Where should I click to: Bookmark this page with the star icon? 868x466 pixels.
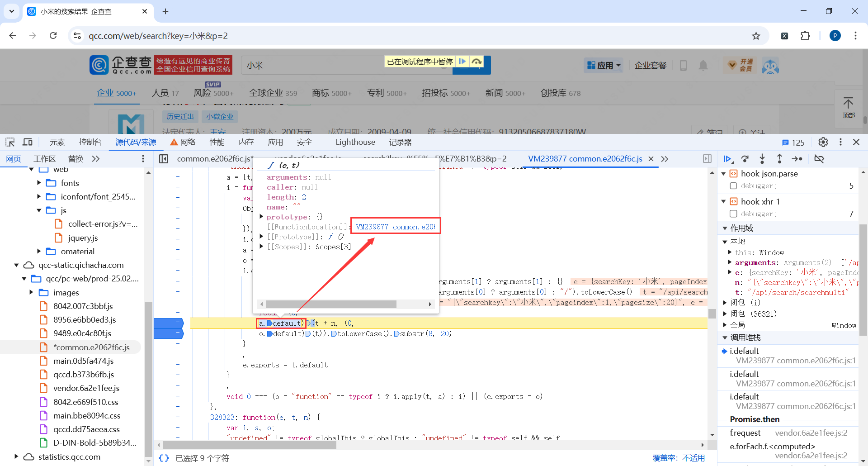[756, 36]
